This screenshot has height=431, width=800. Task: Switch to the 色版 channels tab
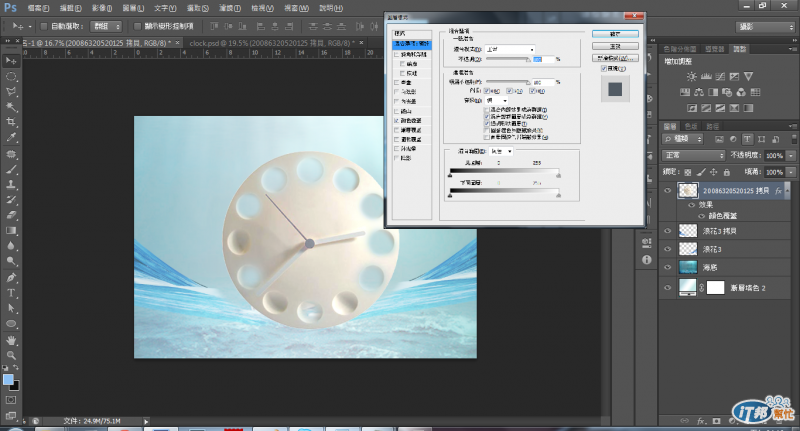click(691, 126)
